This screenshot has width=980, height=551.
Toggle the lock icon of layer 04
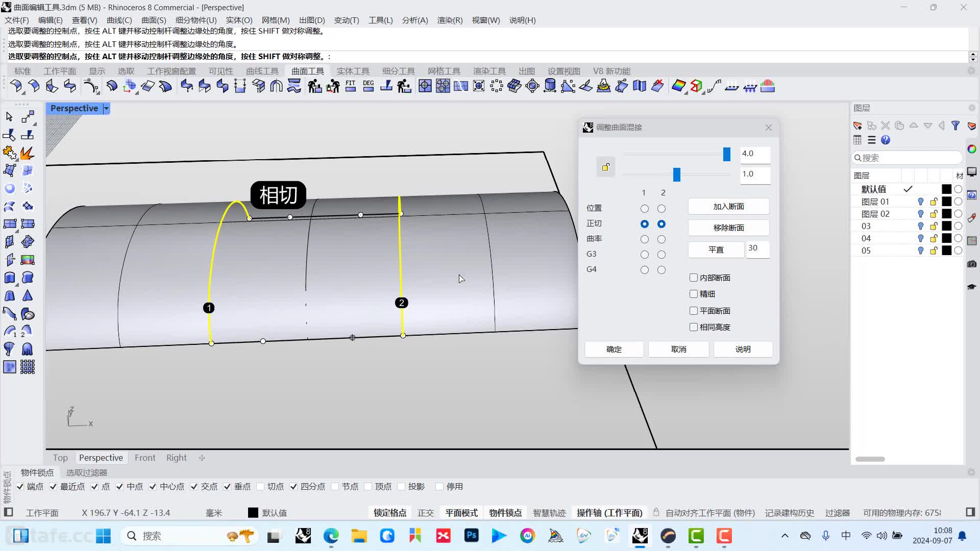(x=934, y=238)
